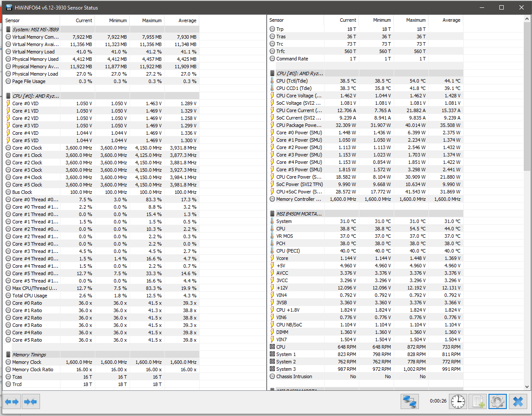This screenshot has height=416, width=532.
Task: Click the lightning icon beside +12V
Action: [x=272, y=288]
